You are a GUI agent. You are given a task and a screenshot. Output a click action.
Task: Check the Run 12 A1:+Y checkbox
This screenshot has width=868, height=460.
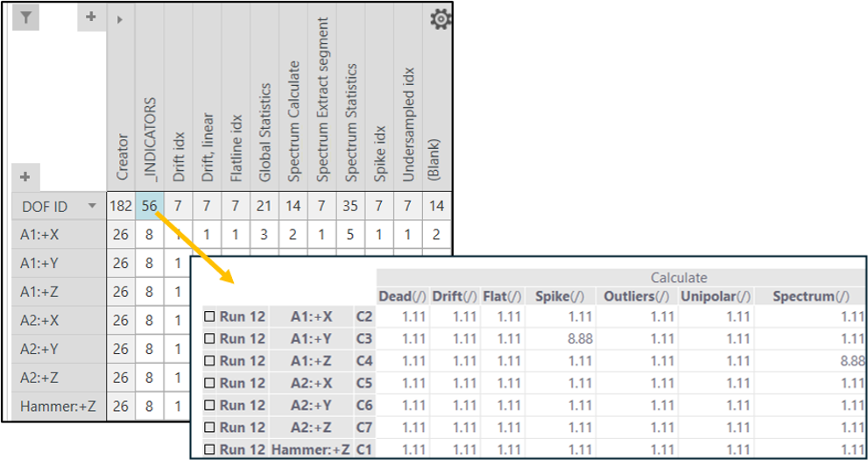pyautogui.click(x=209, y=338)
